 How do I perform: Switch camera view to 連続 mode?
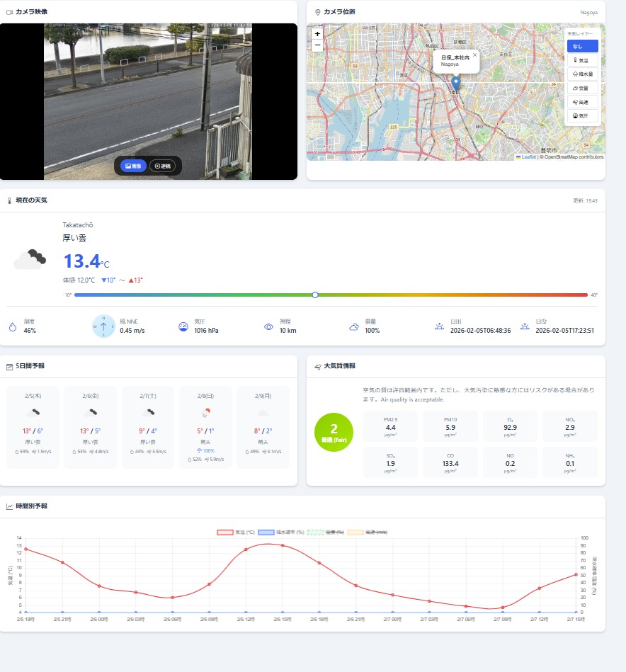pos(163,166)
